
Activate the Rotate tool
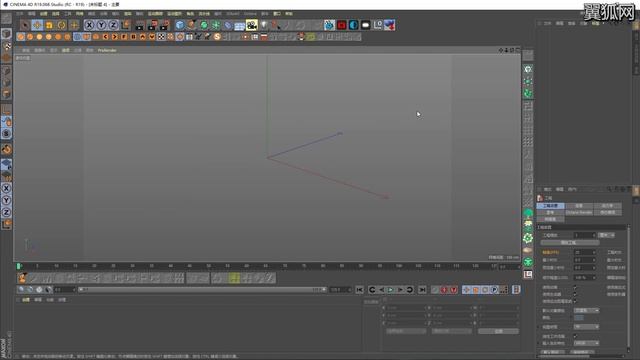61,25
